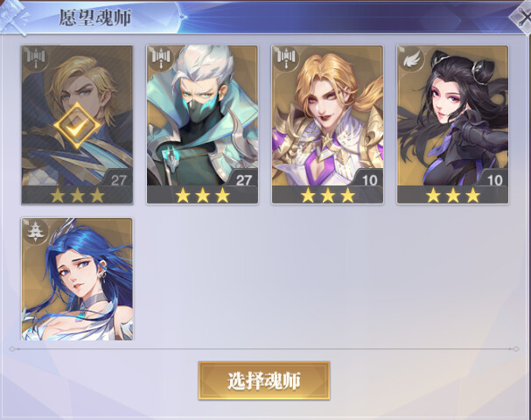
Task: Choose the golden-haired armored woman card
Action: 327,125
